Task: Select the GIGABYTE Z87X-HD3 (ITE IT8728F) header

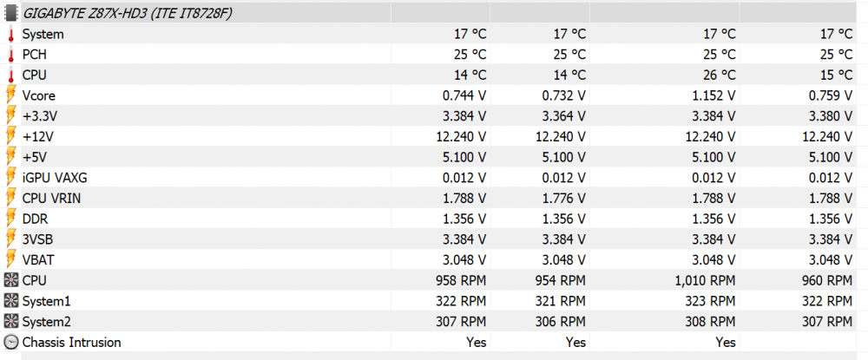Action: (127, 14)
